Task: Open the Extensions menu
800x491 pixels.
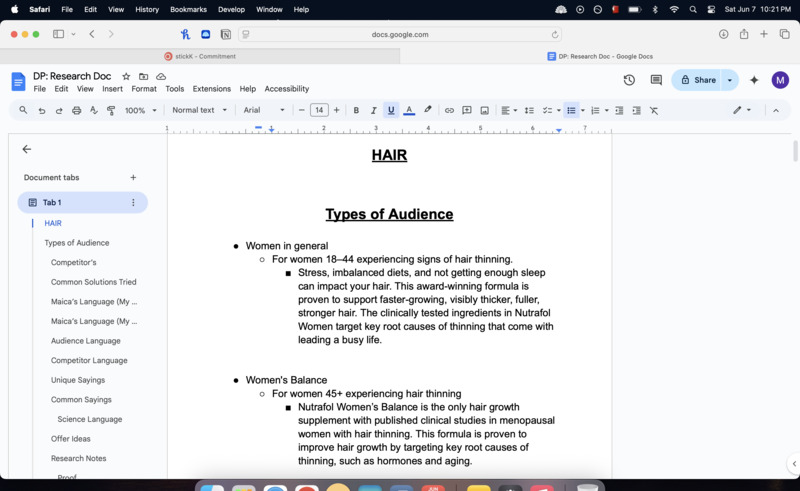Action: [212, 89]
